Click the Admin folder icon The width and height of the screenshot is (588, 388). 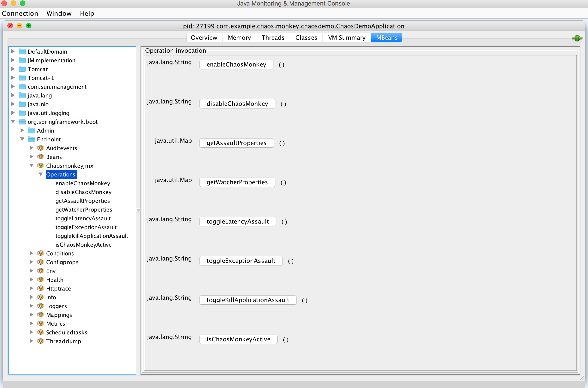[31, 130]
